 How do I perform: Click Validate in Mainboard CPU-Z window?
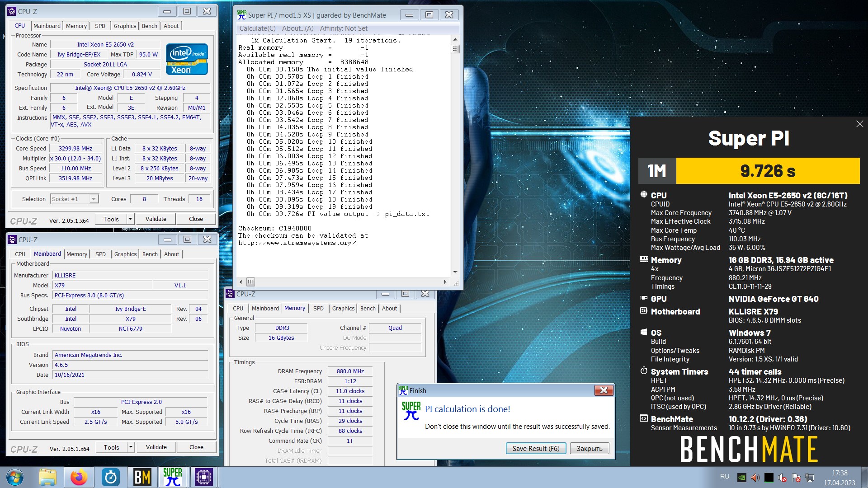(156, 447)
